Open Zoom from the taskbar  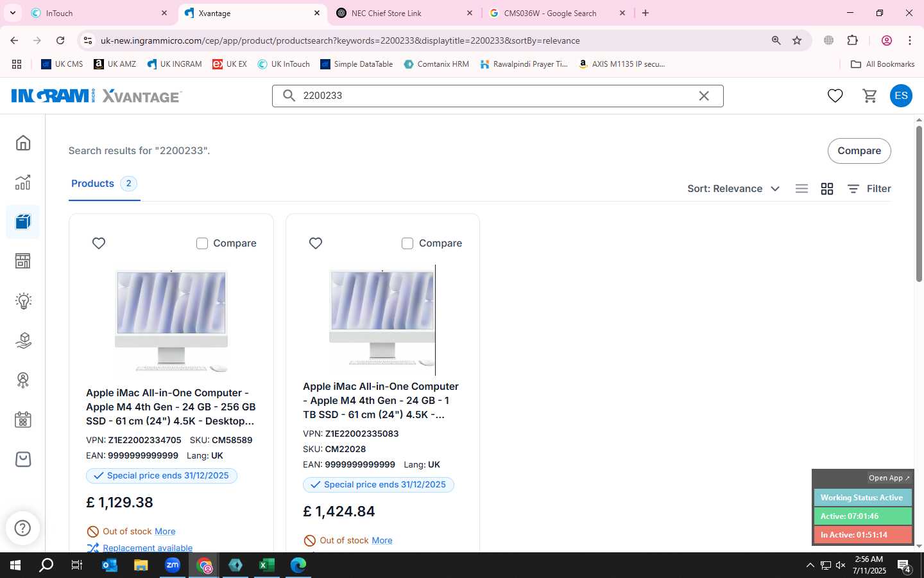coord(173,565)
